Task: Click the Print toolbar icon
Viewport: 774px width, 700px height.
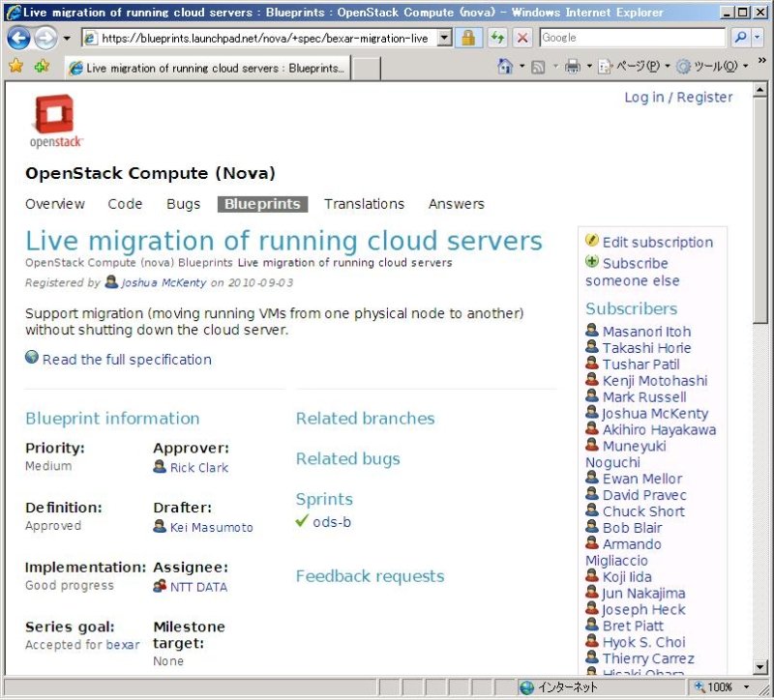Action: (x=573, y=66)
